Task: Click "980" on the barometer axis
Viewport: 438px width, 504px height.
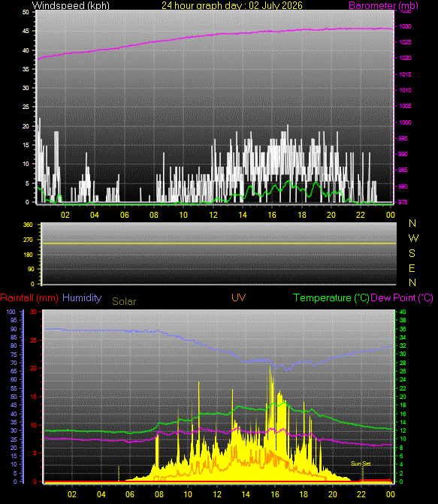Action: pyautogui.click(x=403, y=186)
